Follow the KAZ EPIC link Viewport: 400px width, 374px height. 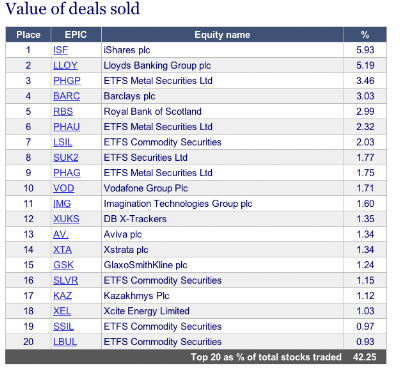(62, 296)
